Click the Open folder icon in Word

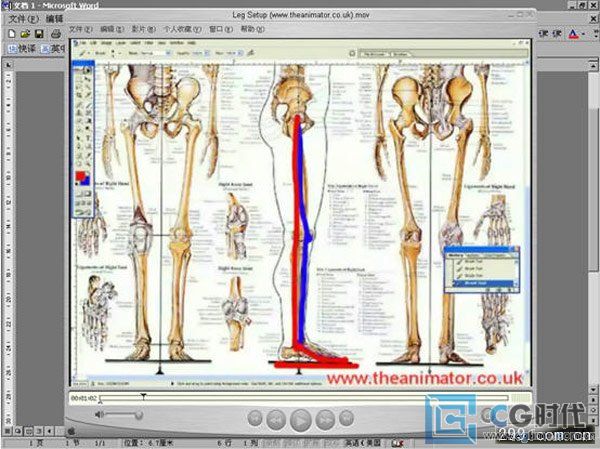25,34
